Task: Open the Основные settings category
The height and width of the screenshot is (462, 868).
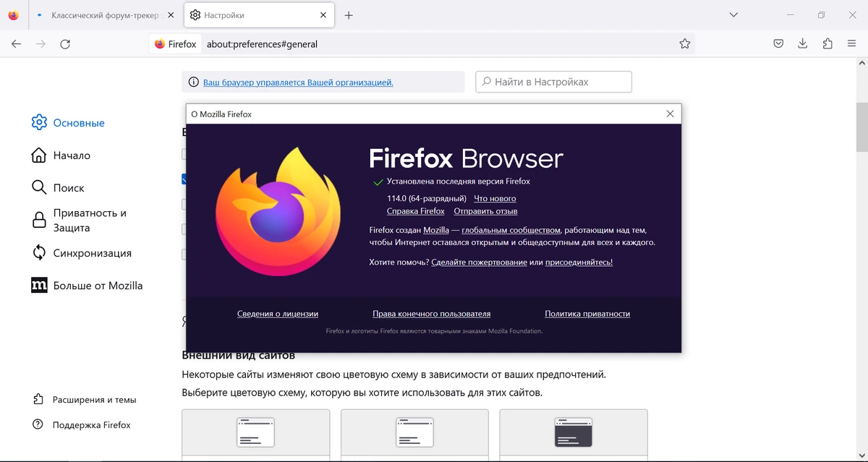Action: 69,123
